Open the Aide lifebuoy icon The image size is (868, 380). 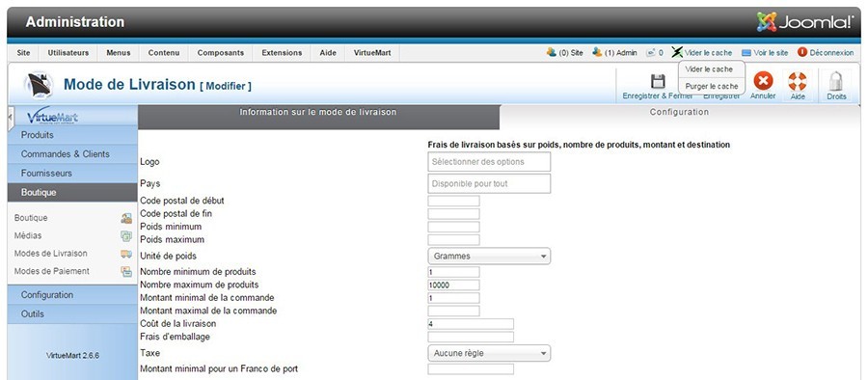[x=798, y=81]
